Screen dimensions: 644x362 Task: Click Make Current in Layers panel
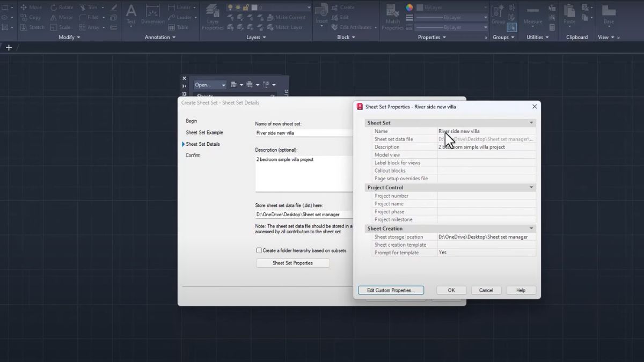click(286, 17)
